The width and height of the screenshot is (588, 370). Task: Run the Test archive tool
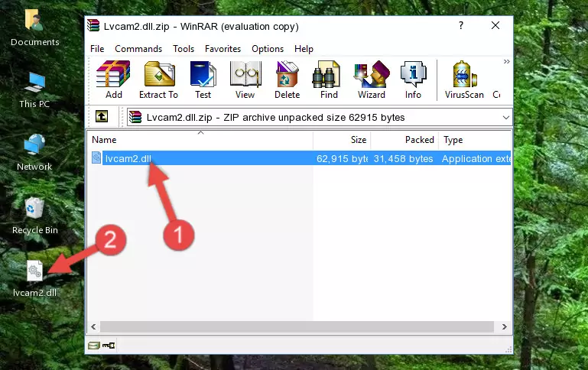coord(203,80)
